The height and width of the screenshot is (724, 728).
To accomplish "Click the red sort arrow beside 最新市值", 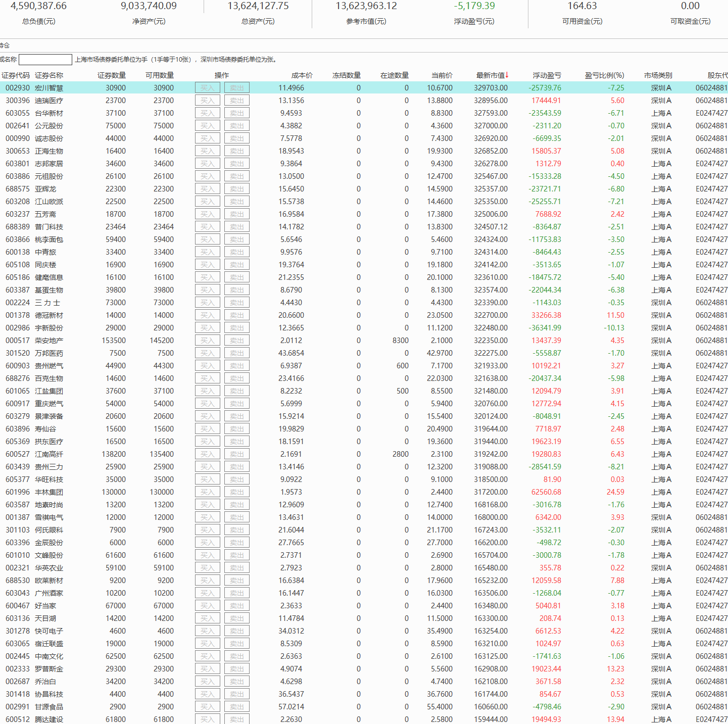I will 507,75.
